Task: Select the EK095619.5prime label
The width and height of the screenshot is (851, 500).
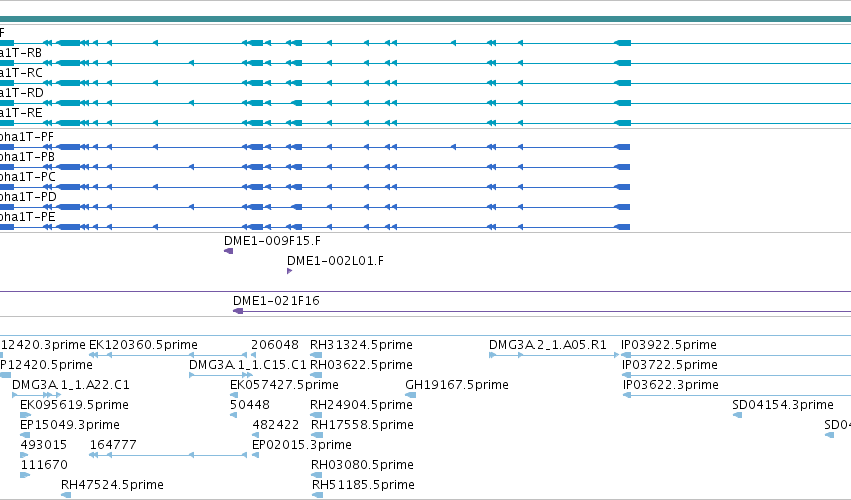Action: click(74, 405)
